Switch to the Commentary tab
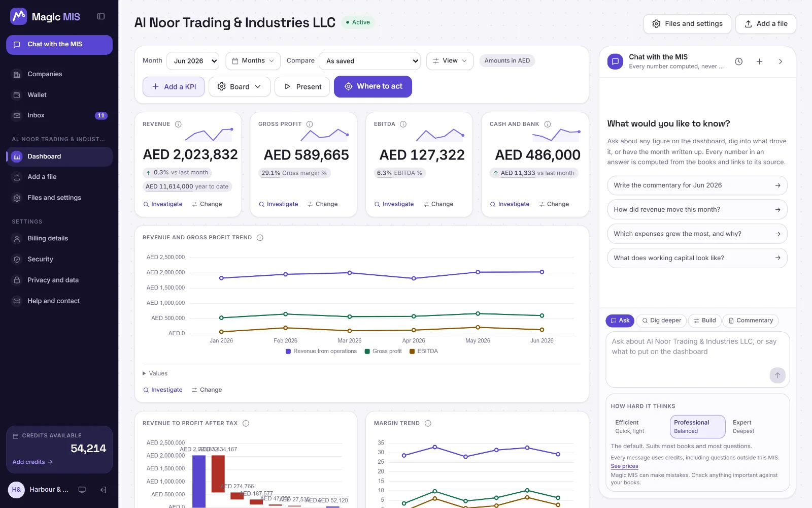 point(751,321)
